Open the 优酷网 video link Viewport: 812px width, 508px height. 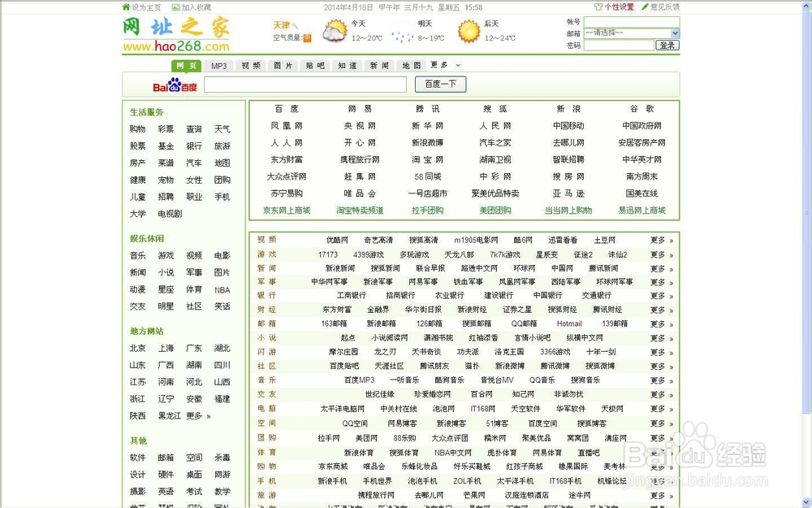[337, 240]
